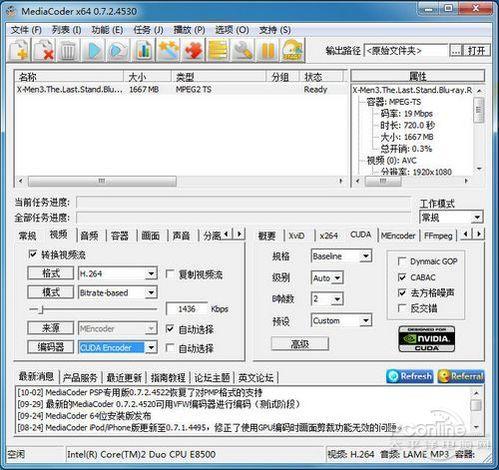The height and width of the screenshot is (470, 499).
Task: Open the 任务 (J) menu
Action: 148,30
